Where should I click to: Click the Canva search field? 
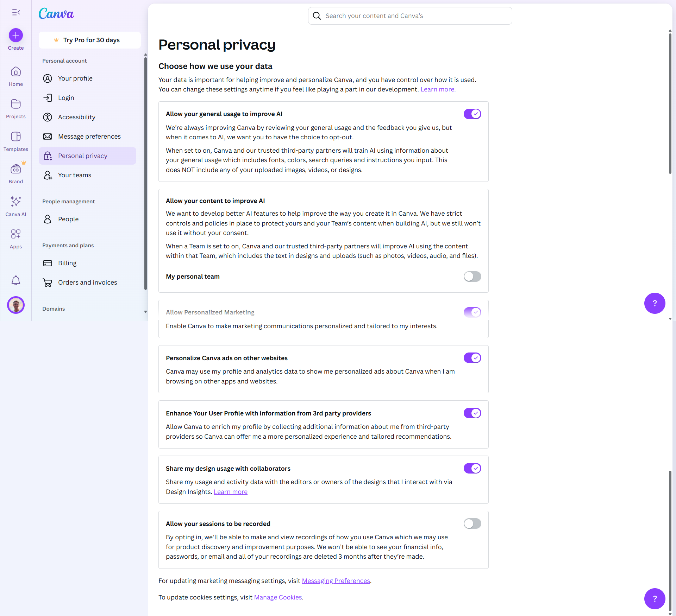coord(410,16)
